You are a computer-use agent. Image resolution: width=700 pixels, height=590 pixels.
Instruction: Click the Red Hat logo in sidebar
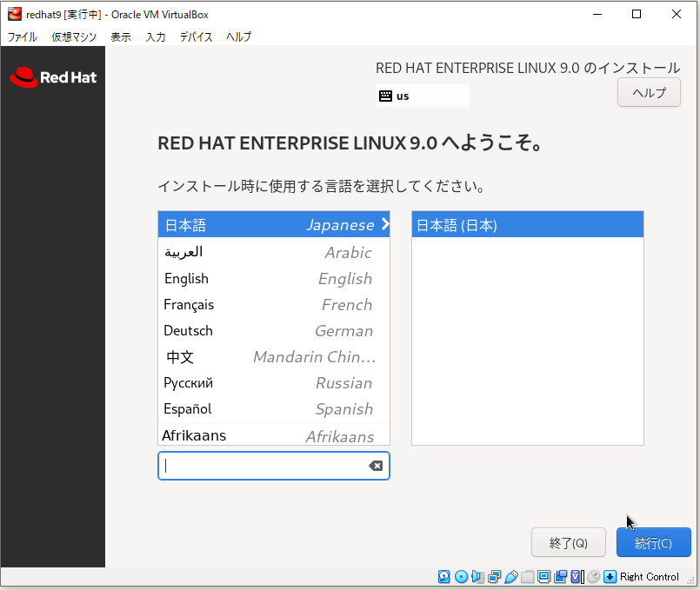click(53, 77)
